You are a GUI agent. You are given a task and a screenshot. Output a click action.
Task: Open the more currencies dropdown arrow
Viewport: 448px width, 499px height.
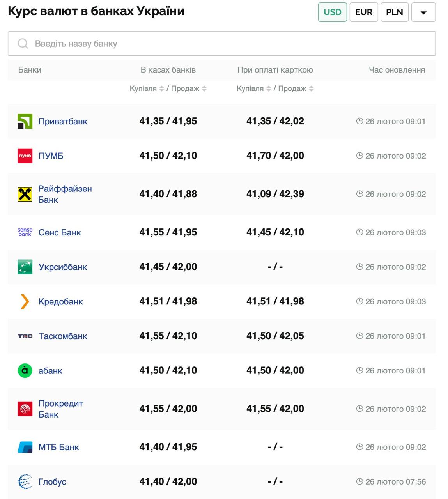pos(423,12)
